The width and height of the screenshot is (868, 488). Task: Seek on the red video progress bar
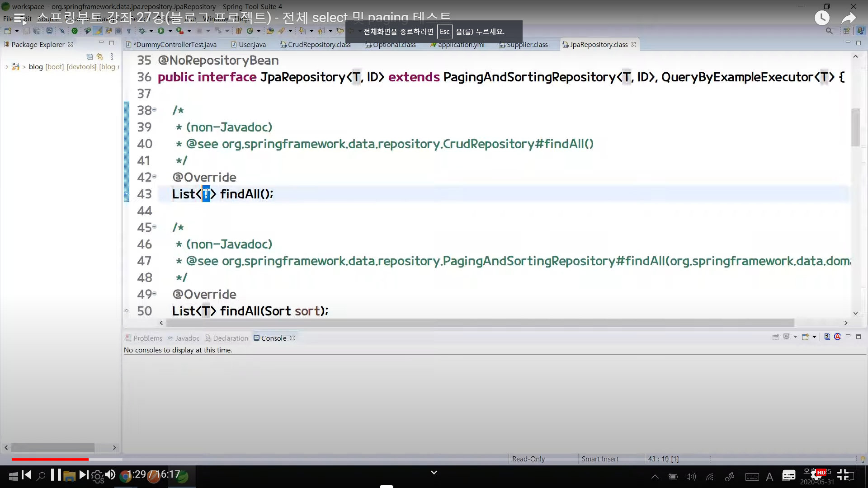pyautogui.click(x=50, y=459)
